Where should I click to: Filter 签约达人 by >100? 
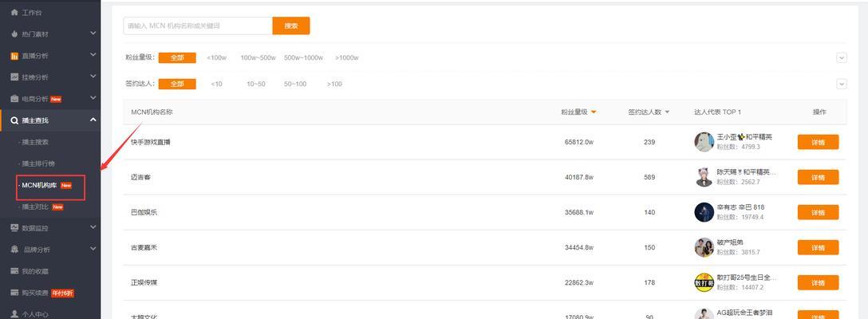pyautogui.click(x=334, y=85)
